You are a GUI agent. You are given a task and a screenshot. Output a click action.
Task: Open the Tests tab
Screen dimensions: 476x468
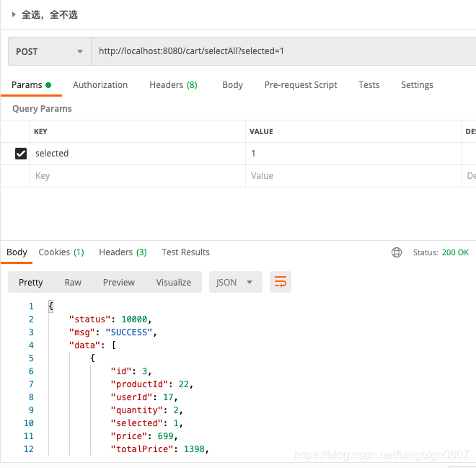point(369,85)
